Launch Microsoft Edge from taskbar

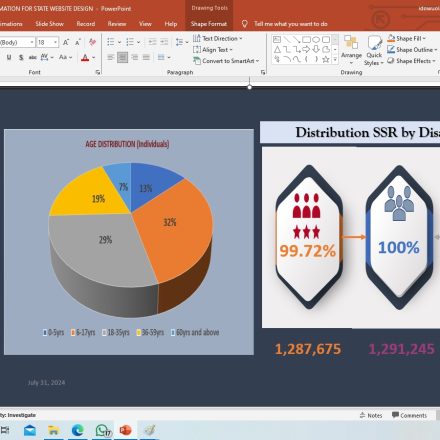[78, 430]
